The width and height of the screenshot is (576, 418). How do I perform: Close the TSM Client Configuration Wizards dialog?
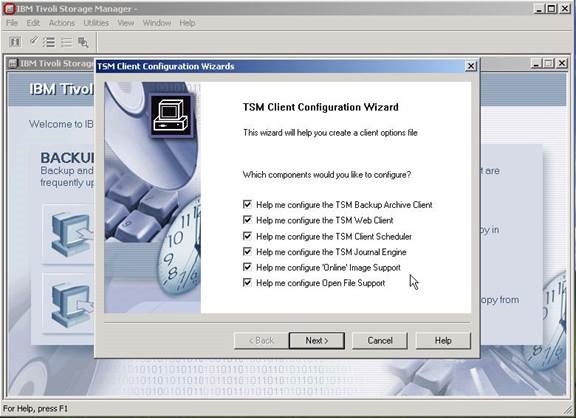471,66
